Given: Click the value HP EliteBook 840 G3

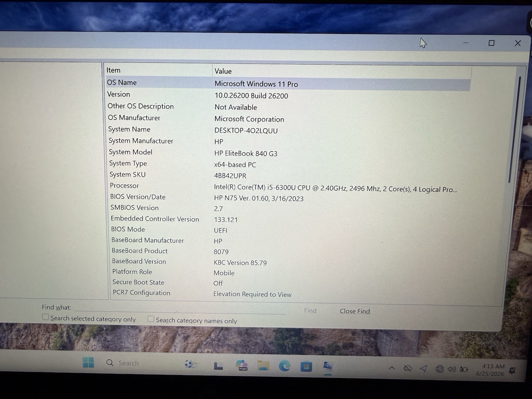Looking at the screenshot, I should coord(246,153).
